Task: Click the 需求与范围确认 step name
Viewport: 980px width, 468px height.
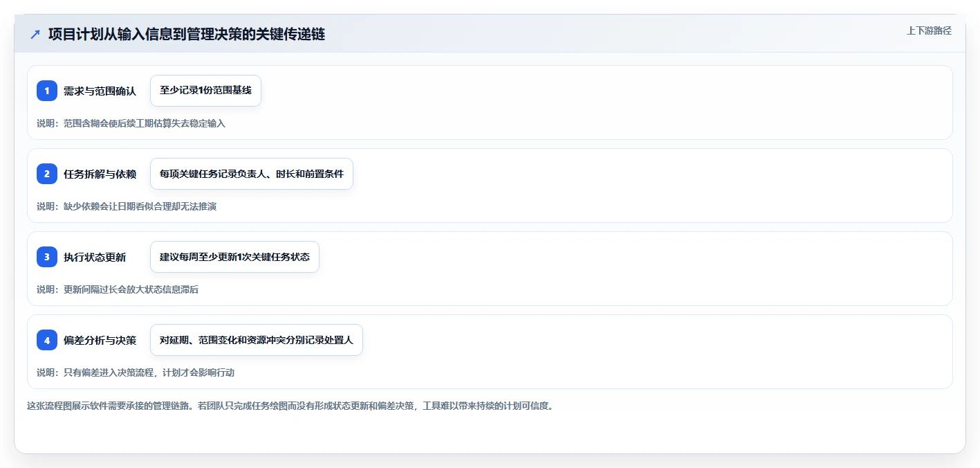Action: 100,91
